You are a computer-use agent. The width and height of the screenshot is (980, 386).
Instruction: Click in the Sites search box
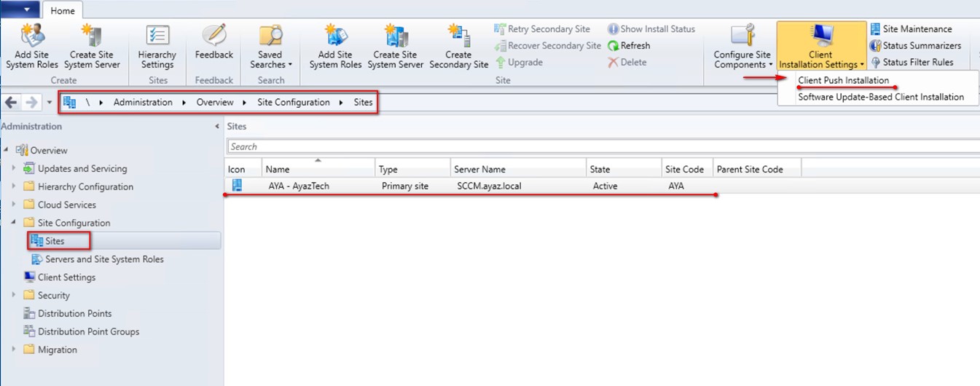point(603,146)
